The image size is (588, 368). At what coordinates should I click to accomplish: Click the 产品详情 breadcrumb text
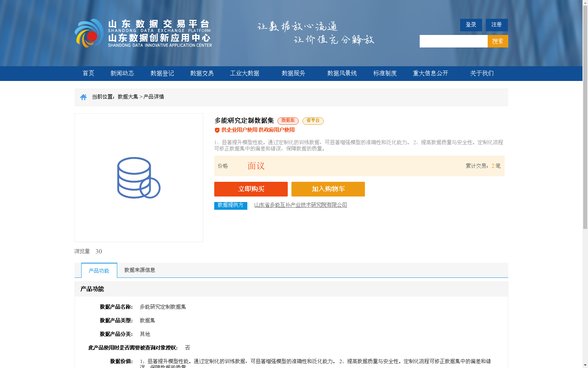tap(154, 97)
